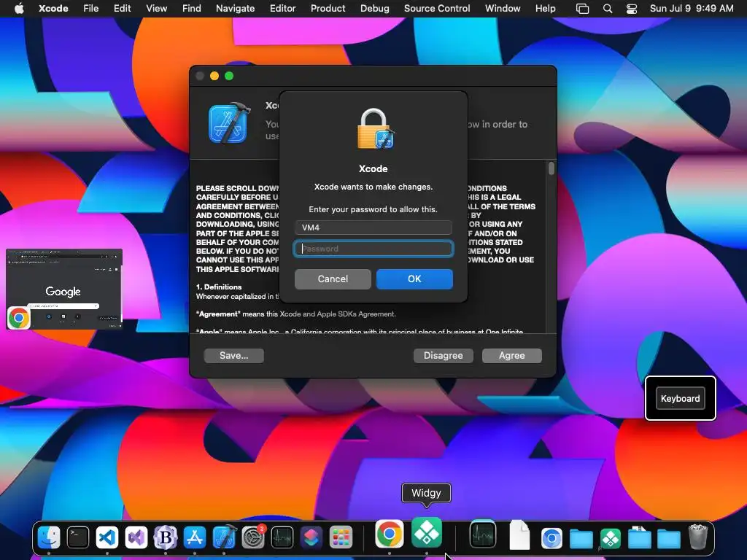Open Spotlight search in menu bar
Screen dimensions: 747x560
(x=608, y=9)
